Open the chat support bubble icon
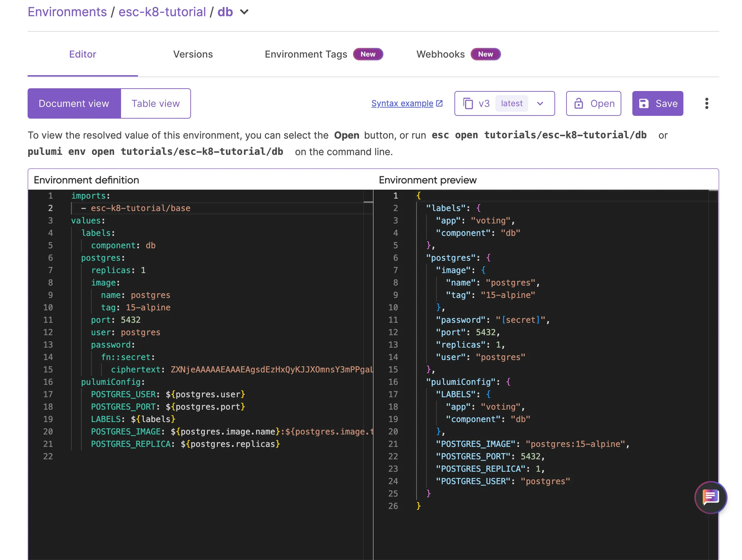 711,497
